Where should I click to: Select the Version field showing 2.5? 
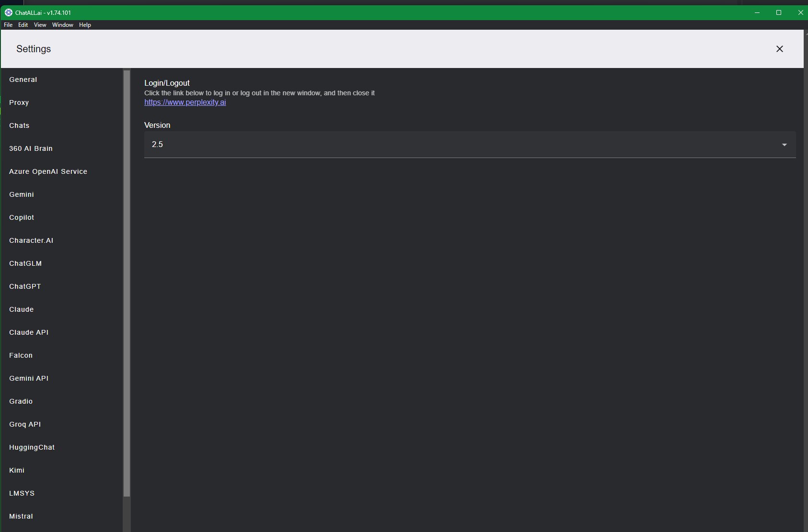click(470, 145)
